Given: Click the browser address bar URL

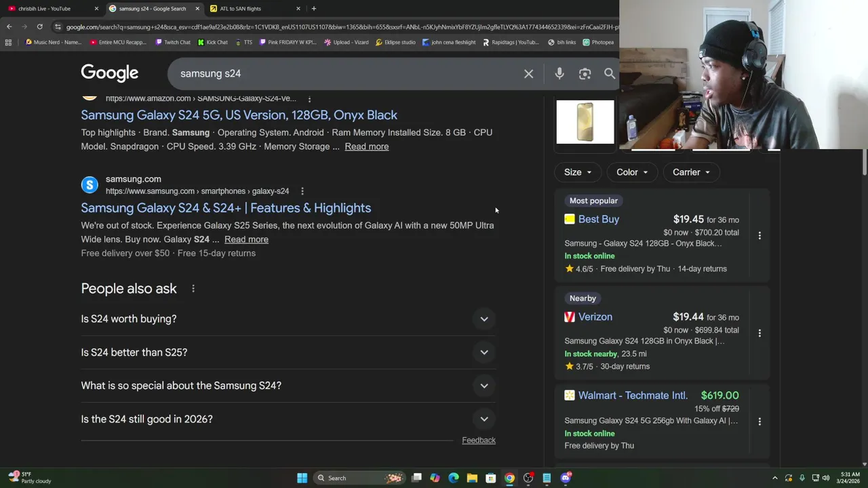Looking at the screenshot, I should pyautogui.click(x=341, y=27).
